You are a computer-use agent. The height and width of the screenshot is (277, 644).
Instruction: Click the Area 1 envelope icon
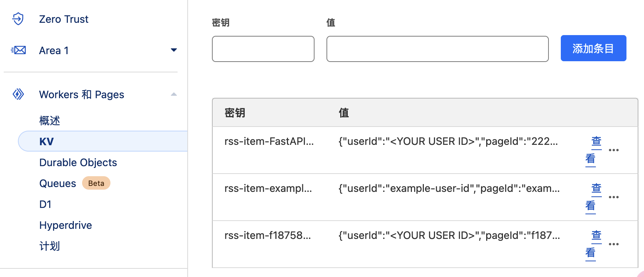[19, 50]
